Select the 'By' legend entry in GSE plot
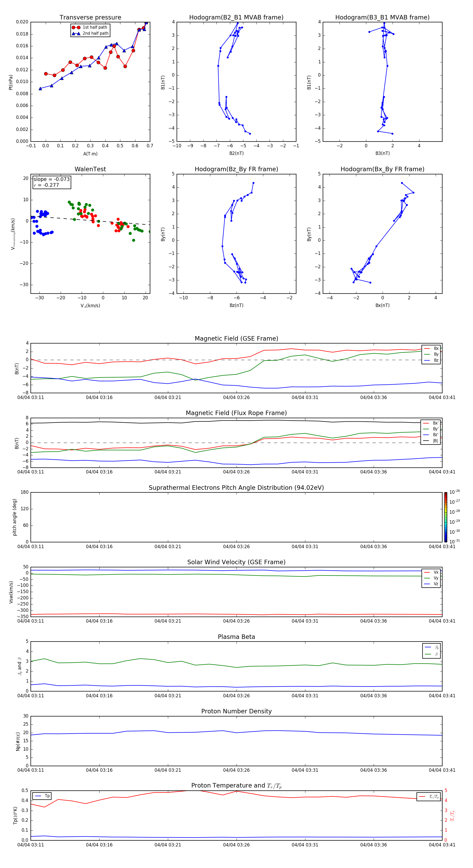 point(431,354)
